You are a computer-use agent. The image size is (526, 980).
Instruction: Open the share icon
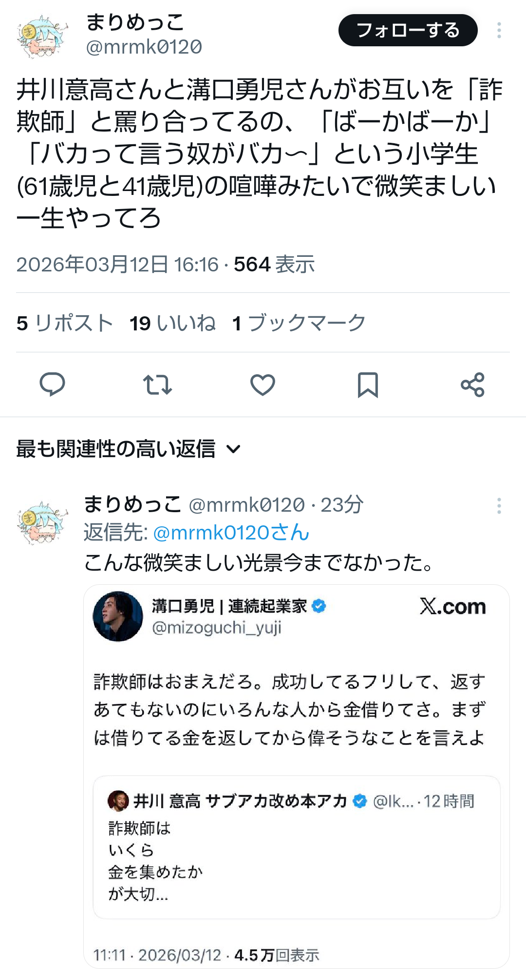pos(472,384)
